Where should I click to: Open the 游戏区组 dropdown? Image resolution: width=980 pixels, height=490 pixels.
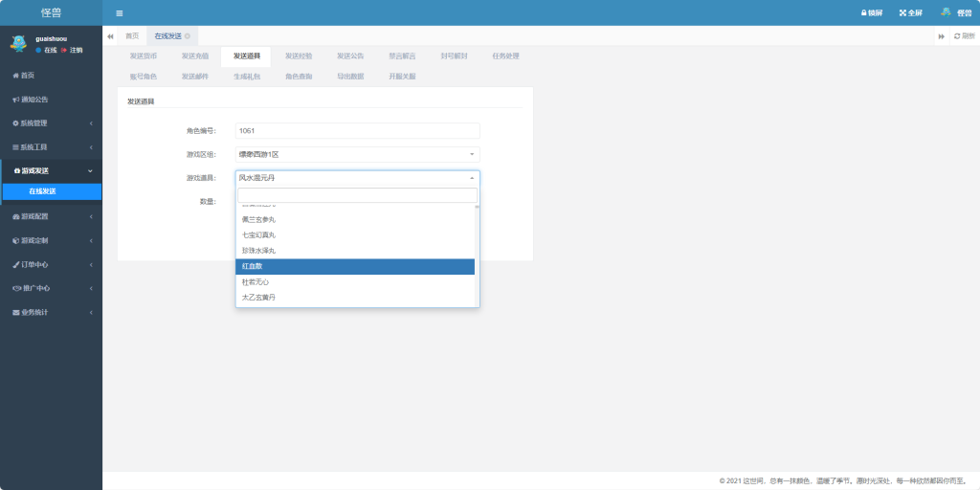[x=358, y=154]
